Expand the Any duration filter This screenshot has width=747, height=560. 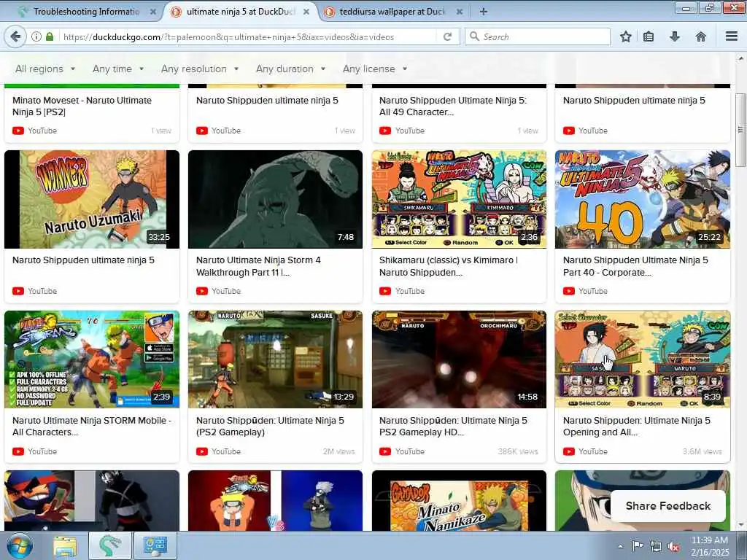pos(290,69)
